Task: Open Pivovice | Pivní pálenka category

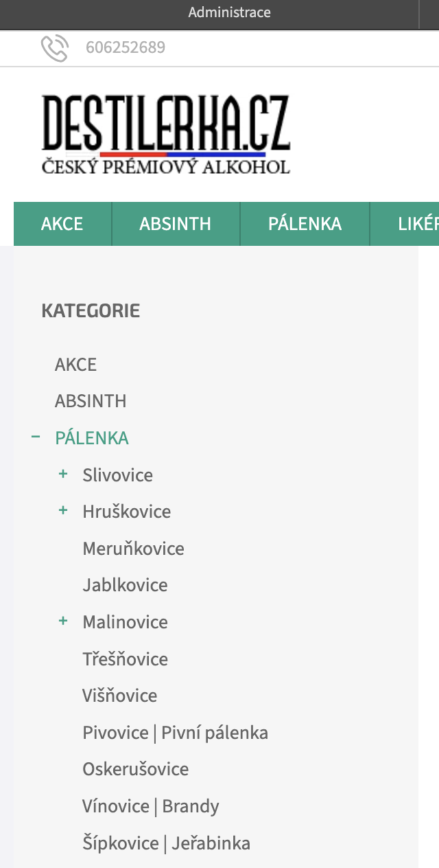Action: (176, 733)
